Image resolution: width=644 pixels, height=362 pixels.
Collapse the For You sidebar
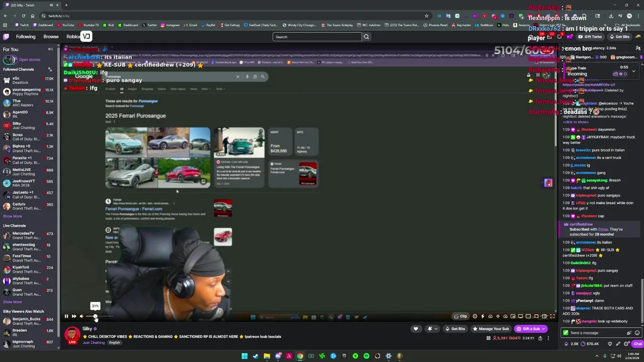(x=50, y=49)
